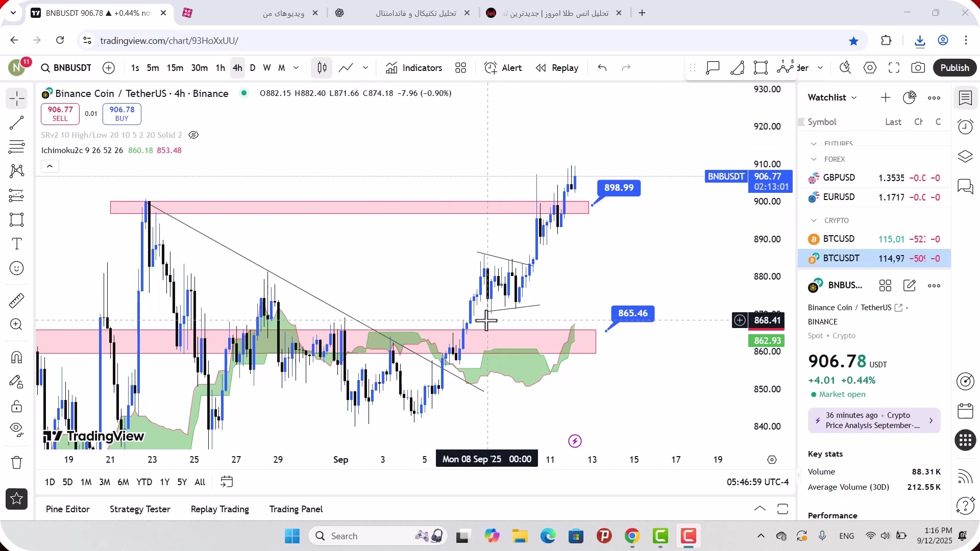
Task: Remove drawings with the trash icon
Action: [x=16, y=462]
